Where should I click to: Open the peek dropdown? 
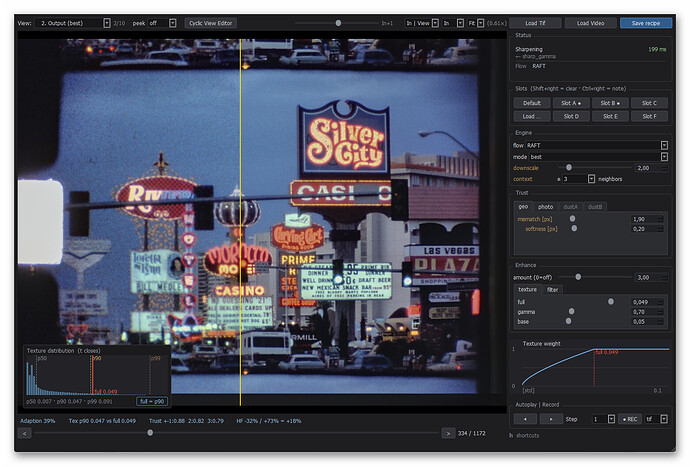point(162,23)
